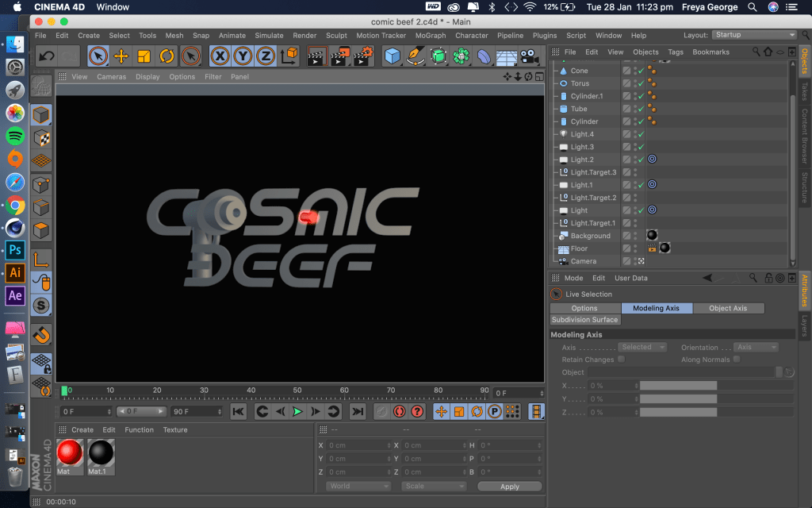This screenshot has height=508, width=812.
Task: Click the Undo arrow icon
Action: point(47,56)
